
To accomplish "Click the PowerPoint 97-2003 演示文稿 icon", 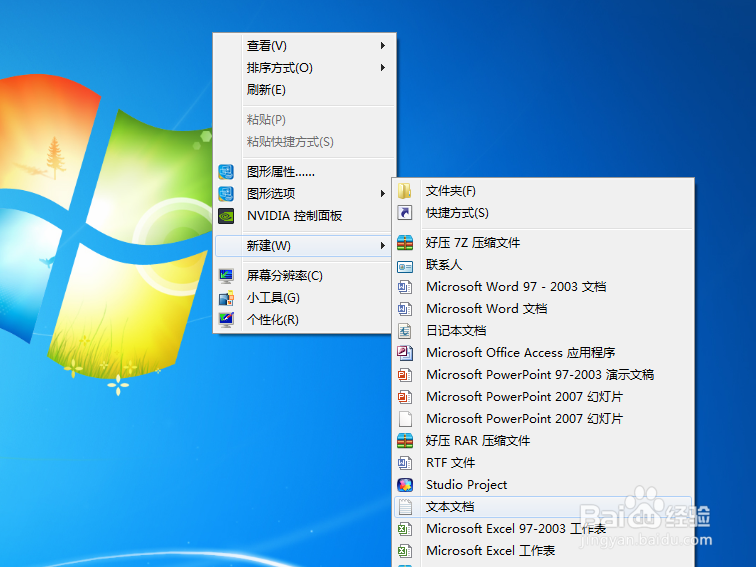I will (x=405, y=375).
